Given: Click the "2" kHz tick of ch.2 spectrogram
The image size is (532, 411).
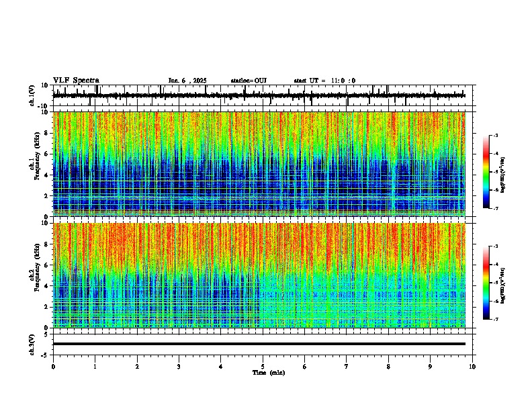Looking at the screenshot, I should tap(47, 307).
